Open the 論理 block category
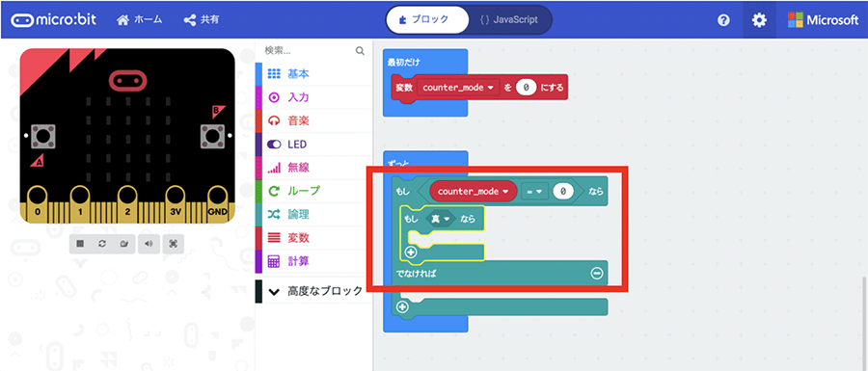Image resolution: width=868 pixels, height=371 pixels. click(299, 214)
